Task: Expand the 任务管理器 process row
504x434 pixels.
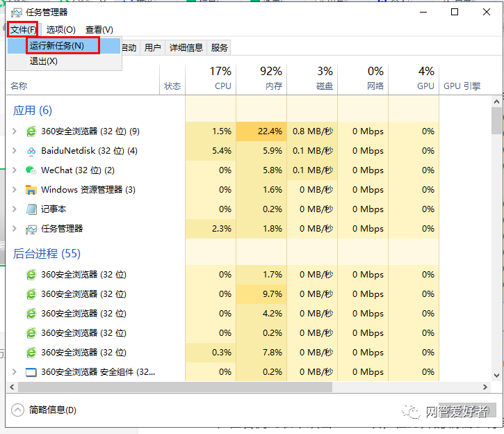Action: (15, 229)
